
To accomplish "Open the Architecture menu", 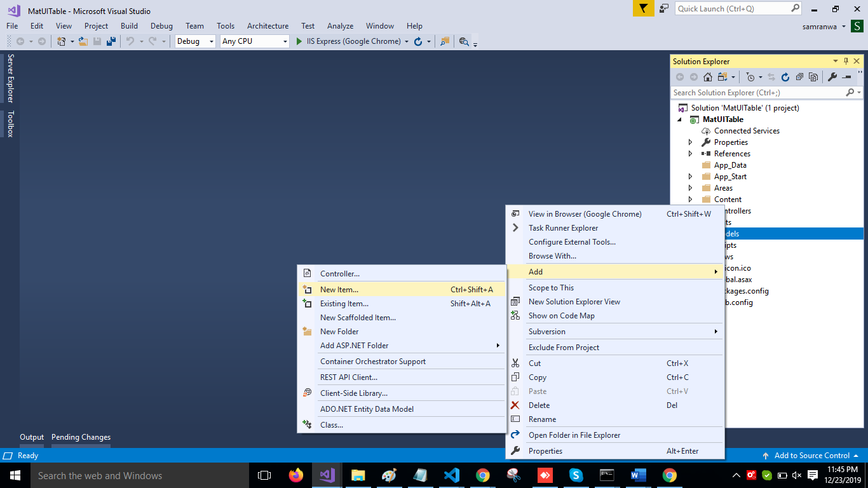I will coord(268,26).
